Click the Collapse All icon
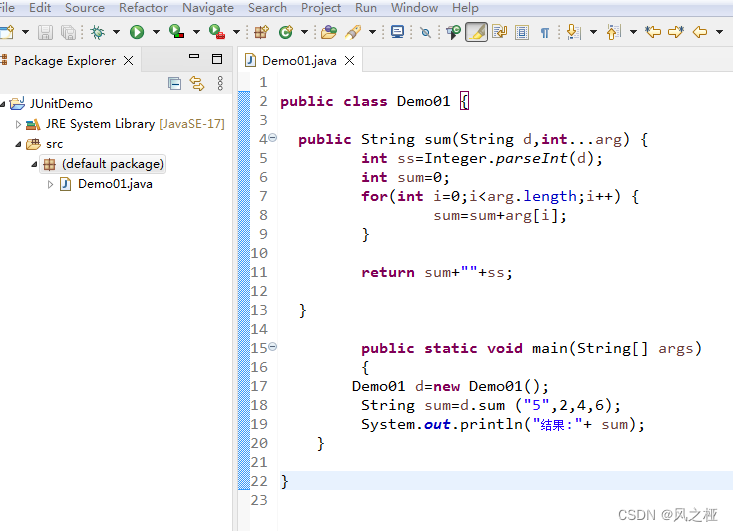The image size is (733, 531). point(174,84)
